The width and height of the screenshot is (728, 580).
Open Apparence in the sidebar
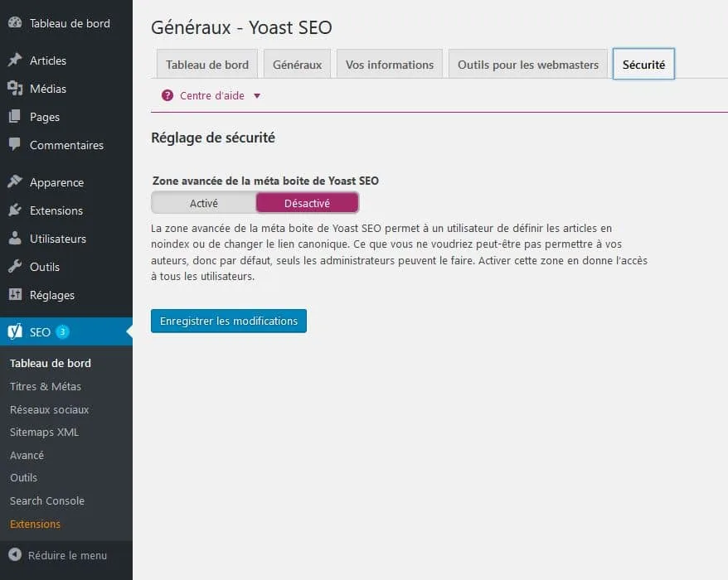[x=66, y=182]
